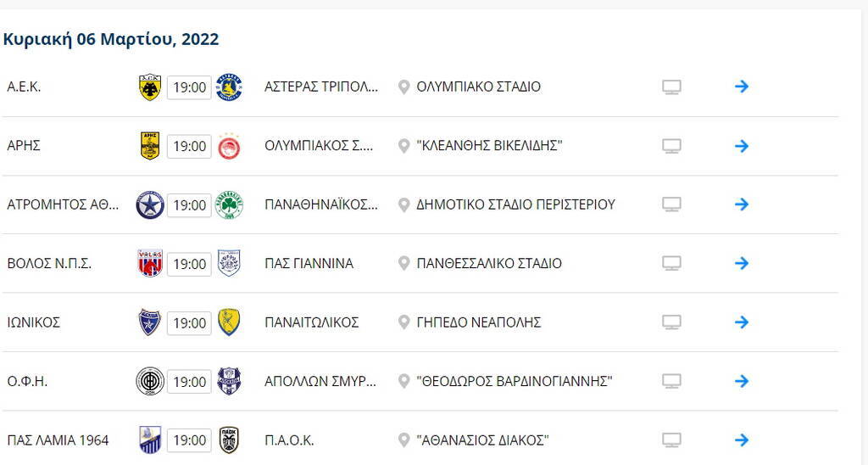The width and height of the screenshot is (868, 465).
Task: Click the TV broadcast icon for AEK match
Action: tap(671, 87)
